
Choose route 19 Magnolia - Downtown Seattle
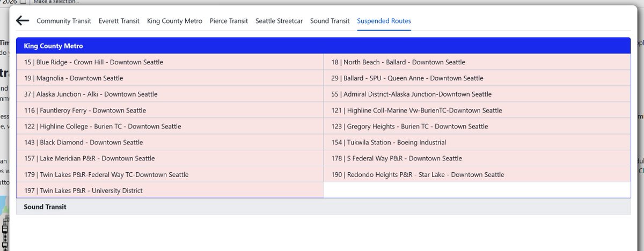coord(170,78)
